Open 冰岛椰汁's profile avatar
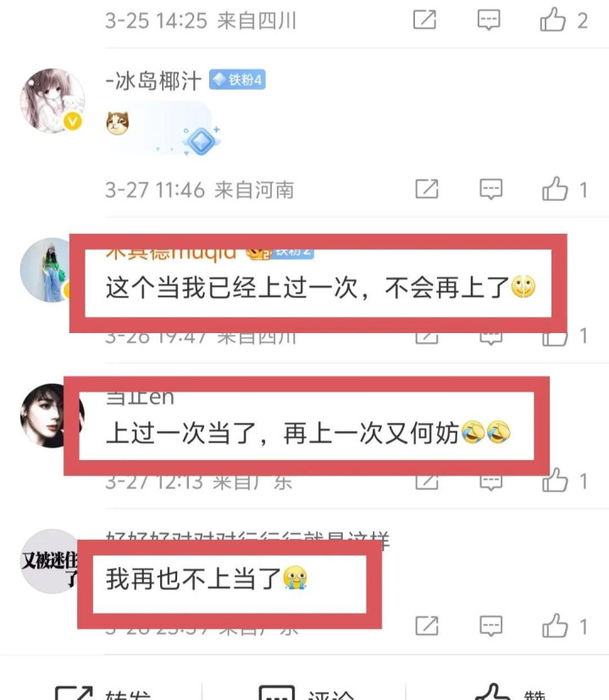The width and height of the screenshot is (609, 700). (x=53, y=101)
